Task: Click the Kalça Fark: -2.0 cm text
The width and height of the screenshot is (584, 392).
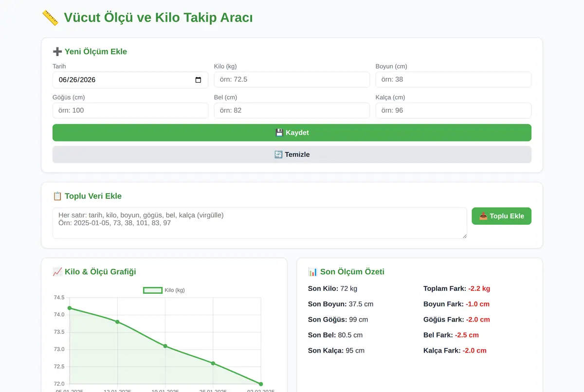Action: point(455,351)
